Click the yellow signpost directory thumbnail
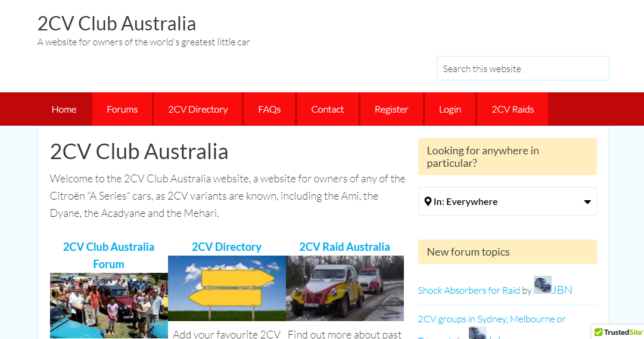644x339 pixels. [x=226, y=288]
